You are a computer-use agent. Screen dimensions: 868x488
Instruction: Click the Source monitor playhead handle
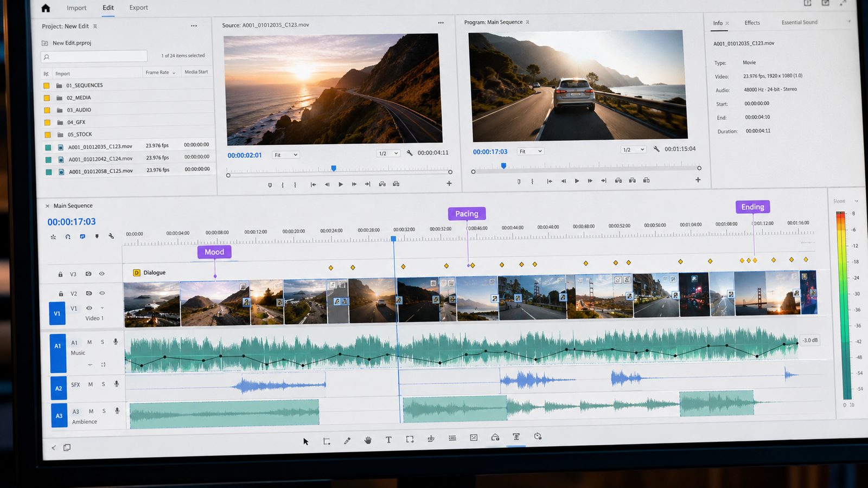(x=334, y=169)
